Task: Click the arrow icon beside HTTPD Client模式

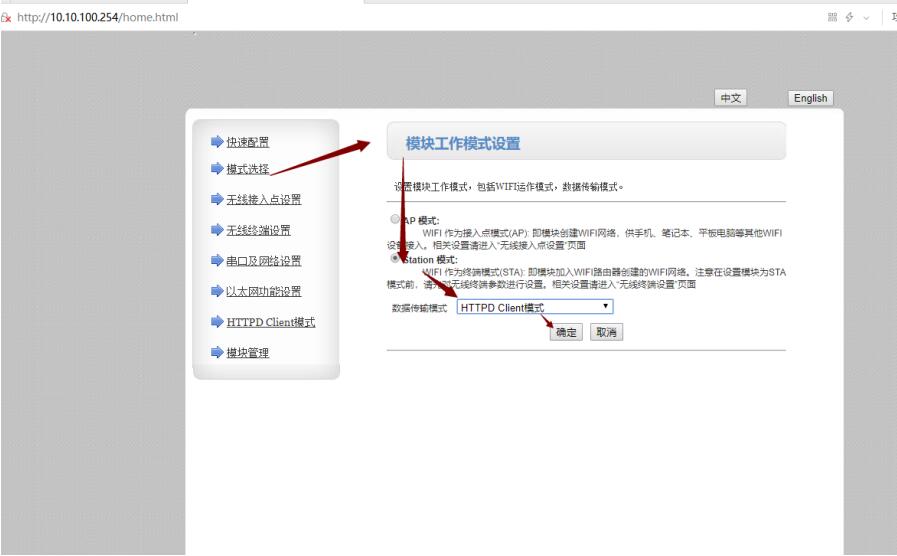Action: click(x=217, y=322)
